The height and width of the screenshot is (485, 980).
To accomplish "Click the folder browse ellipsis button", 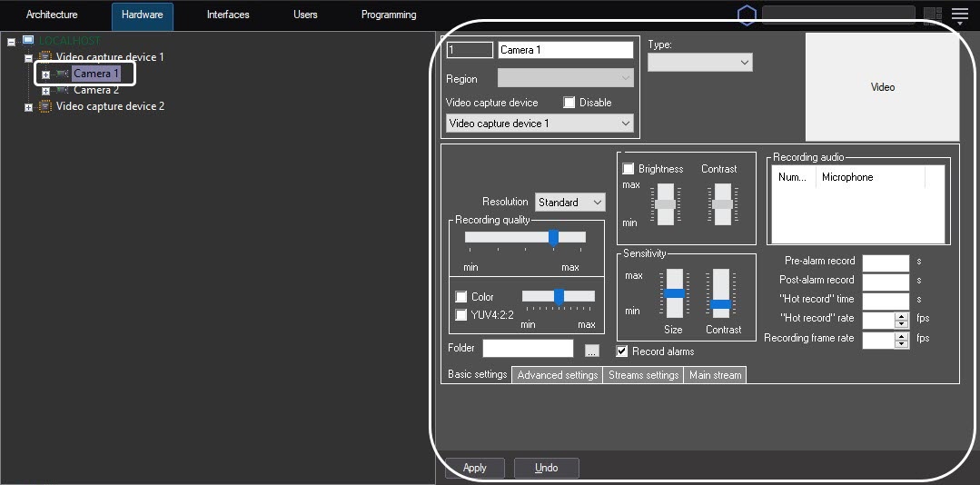I will 591,350.
